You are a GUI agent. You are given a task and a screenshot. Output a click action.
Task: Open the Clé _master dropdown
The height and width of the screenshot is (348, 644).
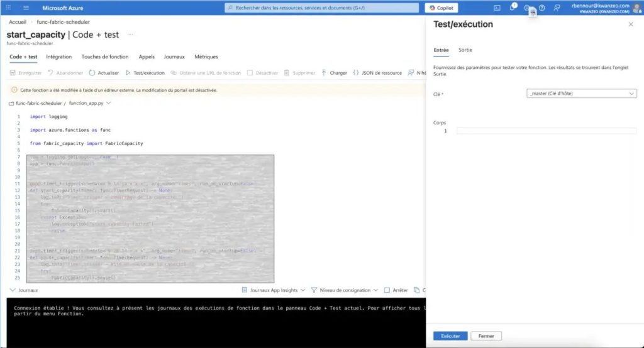click(x=582, y=94)
